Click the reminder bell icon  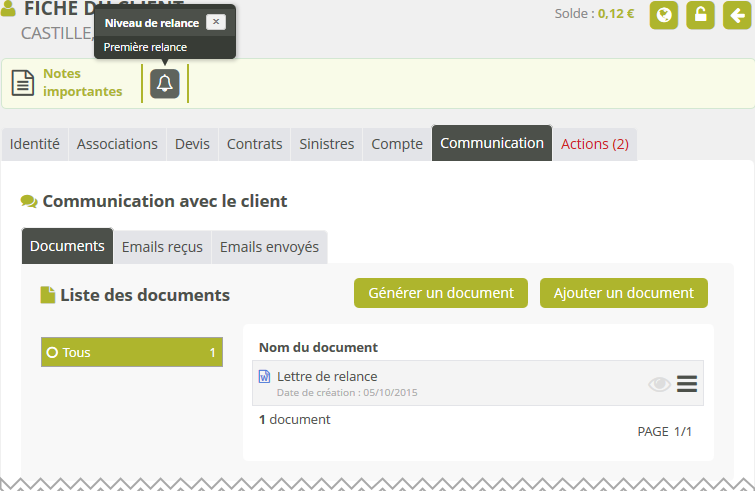[x=165, y=84]
